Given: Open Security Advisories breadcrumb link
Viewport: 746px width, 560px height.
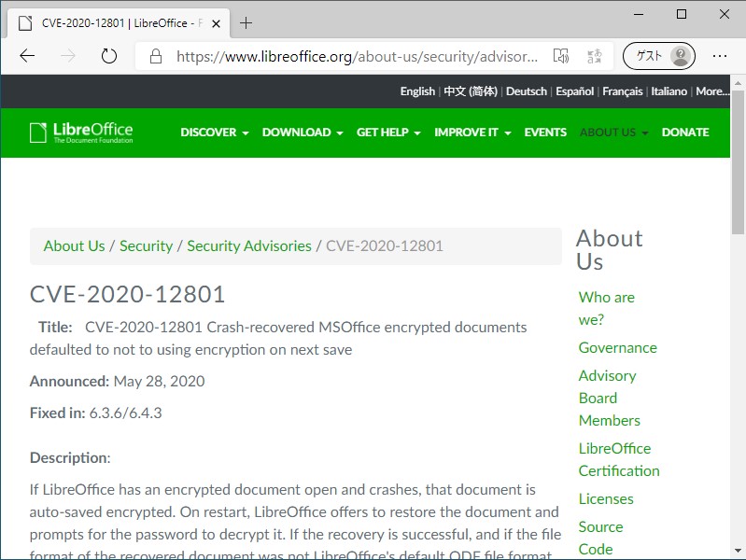Looking at the screenshot, I should 249,246.
